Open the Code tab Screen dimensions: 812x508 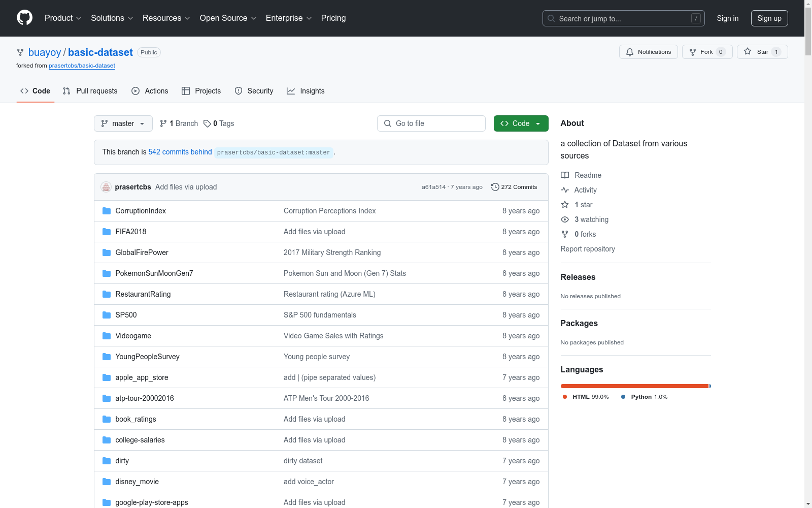[x=35, y=91]
